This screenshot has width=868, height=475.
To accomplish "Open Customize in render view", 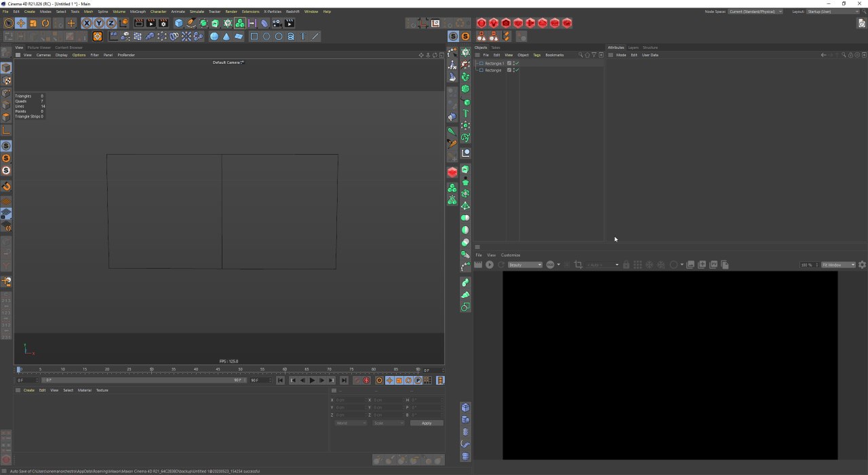I will [511, 255].
